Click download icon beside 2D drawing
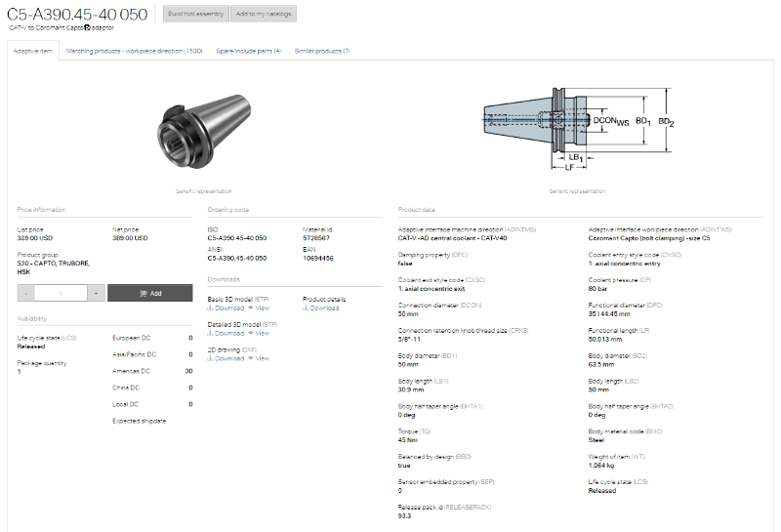The width and height of the screenshot is (781, 532). (x=210, y=358)
